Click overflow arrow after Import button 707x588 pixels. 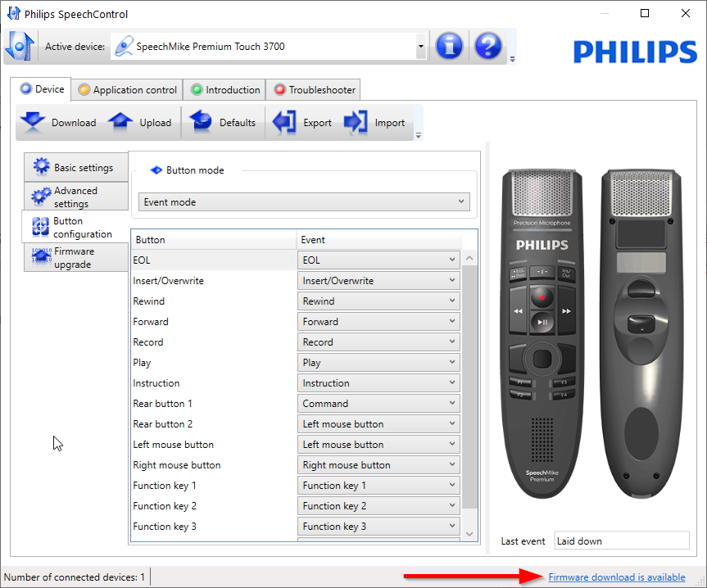pos(419,136)
